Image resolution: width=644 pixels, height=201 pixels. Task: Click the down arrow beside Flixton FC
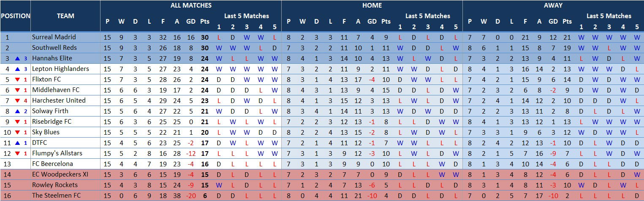(18, 79)
